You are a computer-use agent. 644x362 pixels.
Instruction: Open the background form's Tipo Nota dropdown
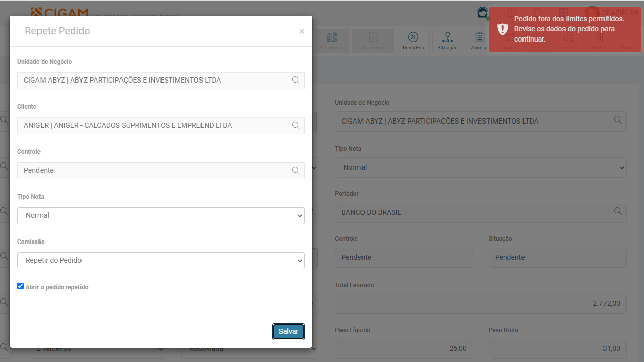point(480,167)
